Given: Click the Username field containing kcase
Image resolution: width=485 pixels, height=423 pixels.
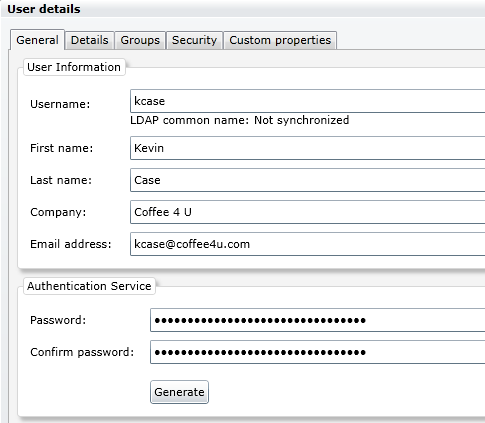Looking at the screenshot, I should point(307,101).
